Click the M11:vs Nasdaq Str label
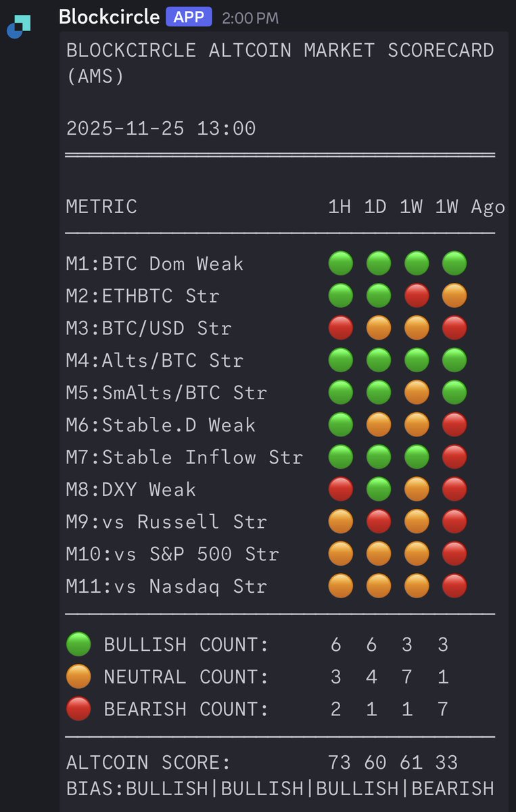 166,587
